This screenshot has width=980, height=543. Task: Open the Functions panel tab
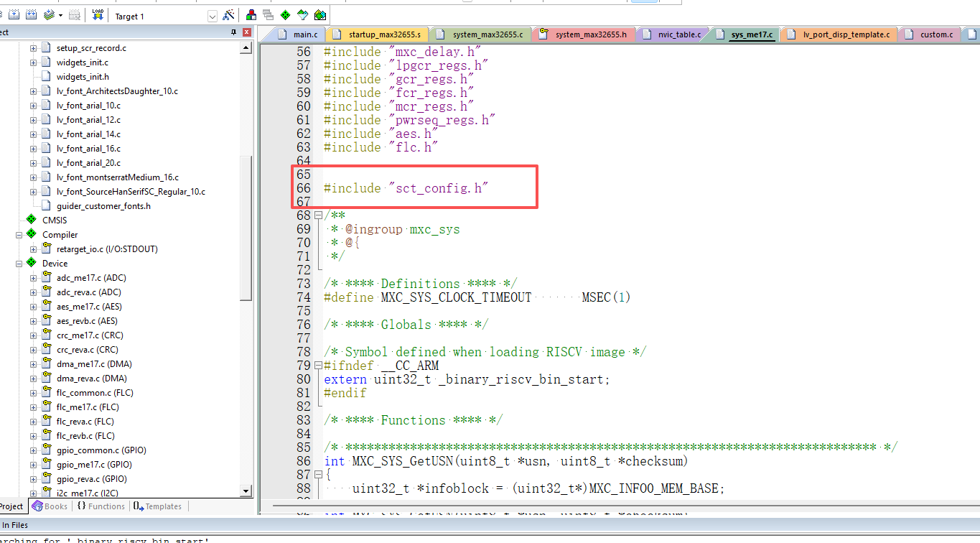click(101, 506)
